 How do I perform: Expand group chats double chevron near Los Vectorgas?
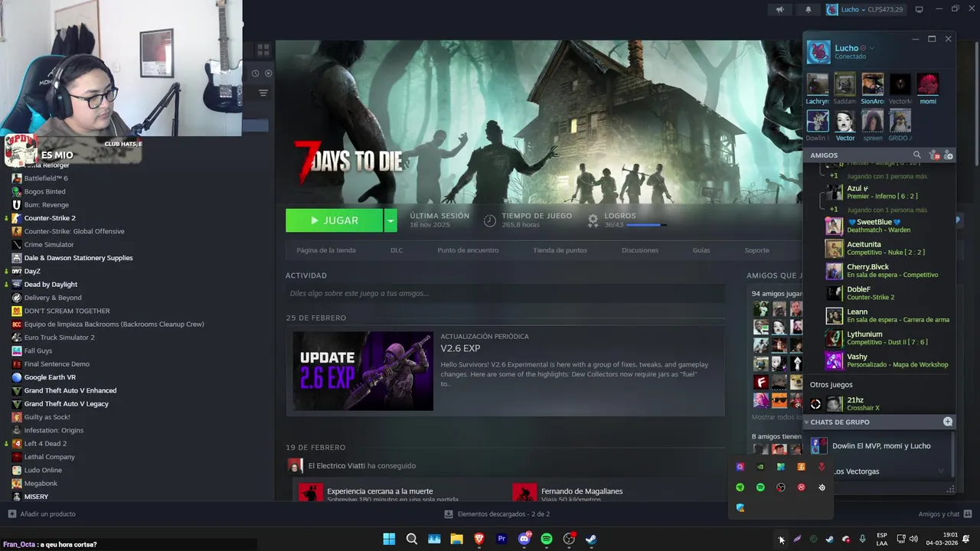(x=941, y=471)
